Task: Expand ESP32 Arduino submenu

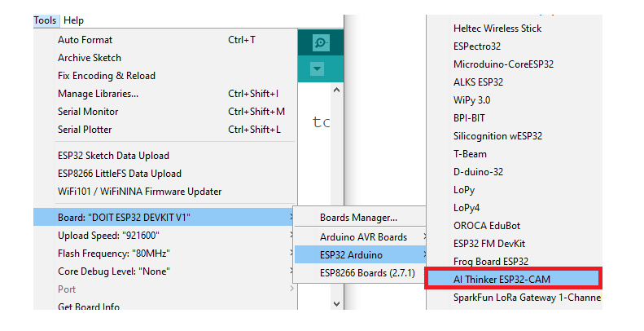Action: click(360, 255)
